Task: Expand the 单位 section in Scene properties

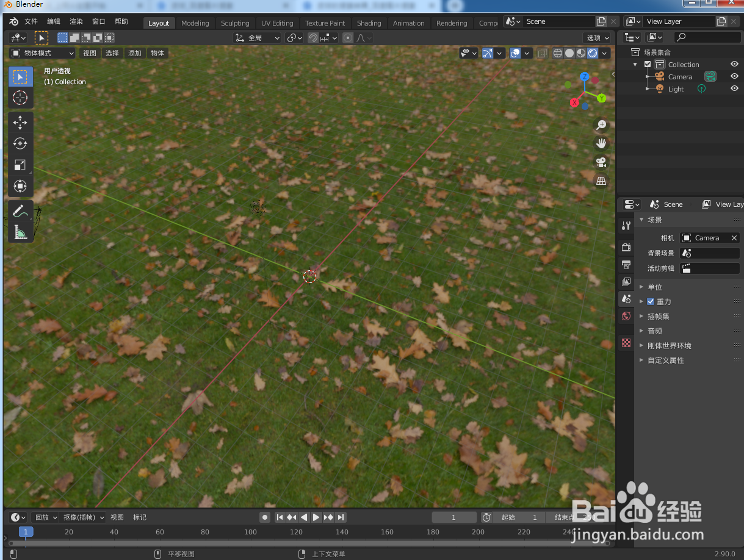Action: coord(654,287)
